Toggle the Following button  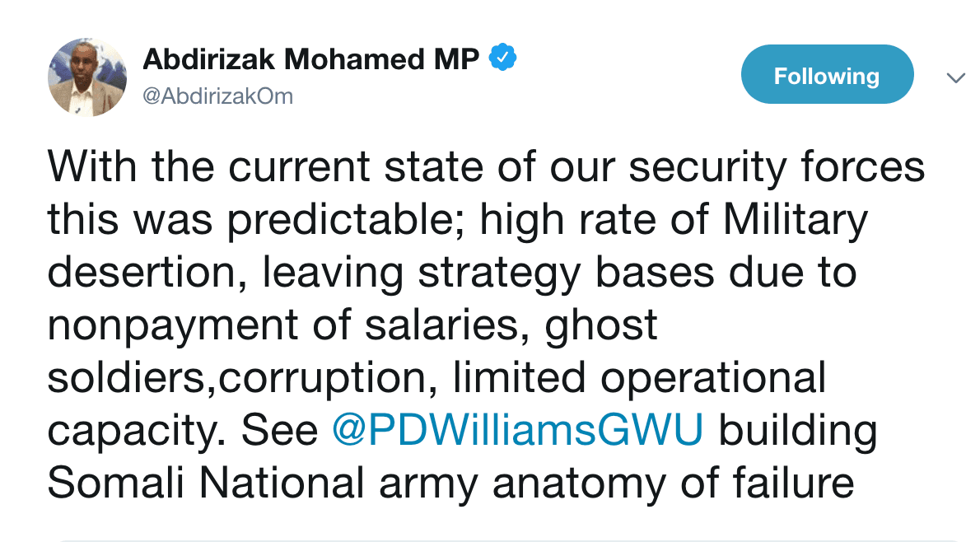(827, 77)
